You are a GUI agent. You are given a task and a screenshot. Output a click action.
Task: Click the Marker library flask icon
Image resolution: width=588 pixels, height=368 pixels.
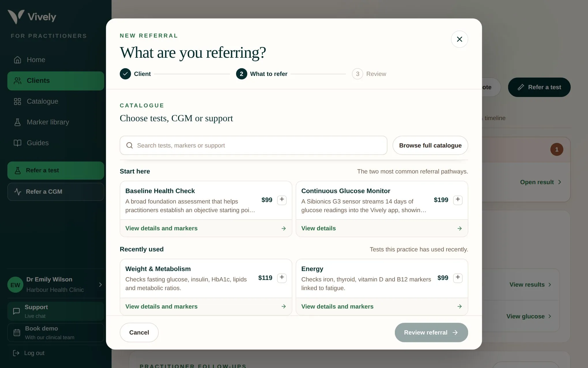point(18,122)
